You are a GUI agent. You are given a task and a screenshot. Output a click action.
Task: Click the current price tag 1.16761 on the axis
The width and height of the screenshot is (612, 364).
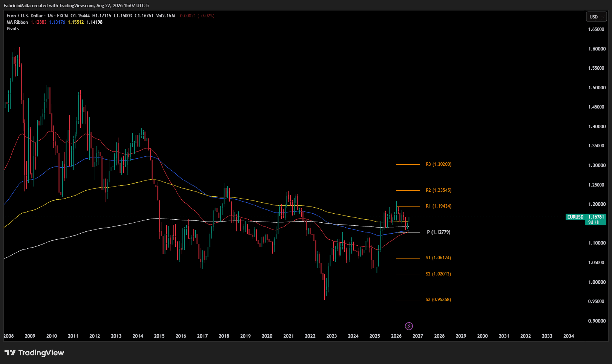click(596, 217)
